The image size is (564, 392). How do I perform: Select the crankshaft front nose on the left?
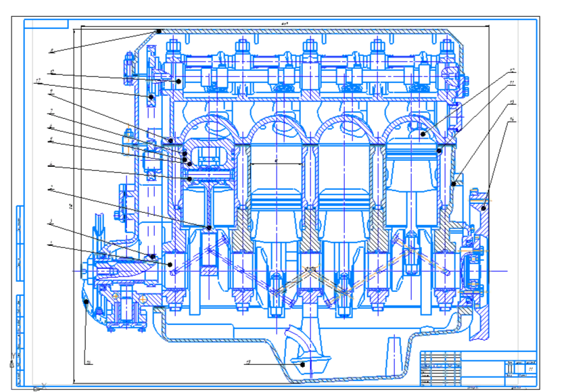tap(85, 270)
